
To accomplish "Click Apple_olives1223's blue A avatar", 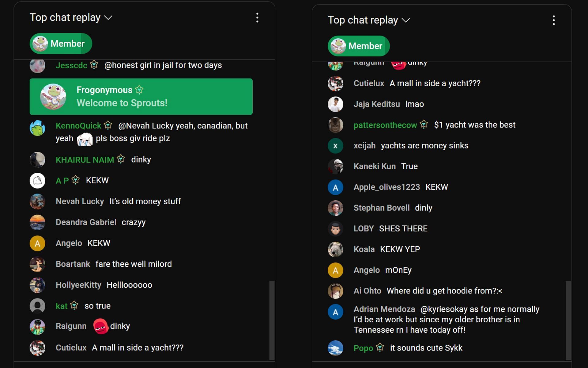I will click(335, 187).
